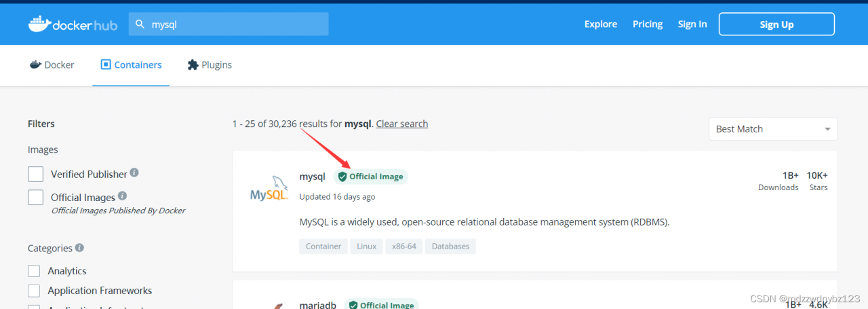Click the Sign Up button
868x309 pixels.
coord(776,24)
